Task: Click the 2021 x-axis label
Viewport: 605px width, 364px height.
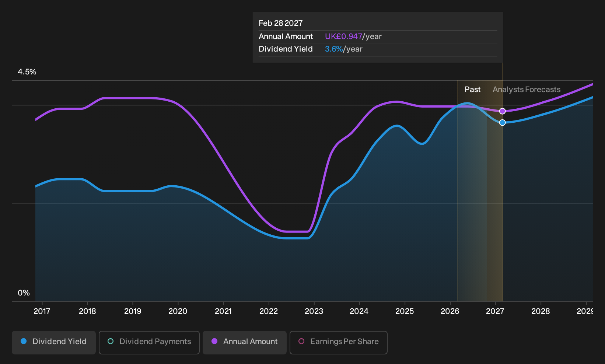Action: [223, 311]
